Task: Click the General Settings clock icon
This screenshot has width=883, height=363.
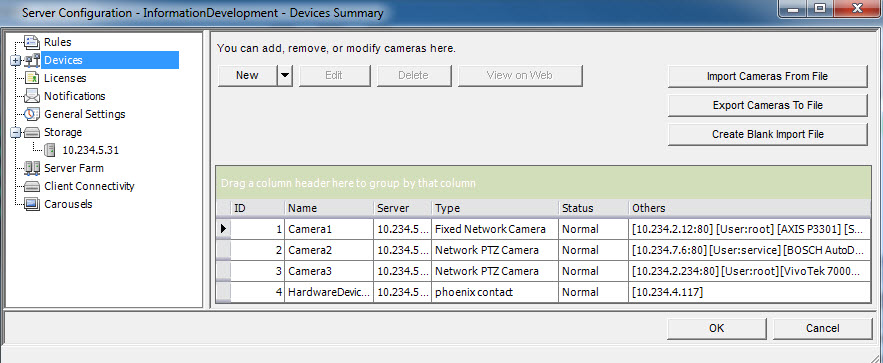Action: (x=32, y=114)
